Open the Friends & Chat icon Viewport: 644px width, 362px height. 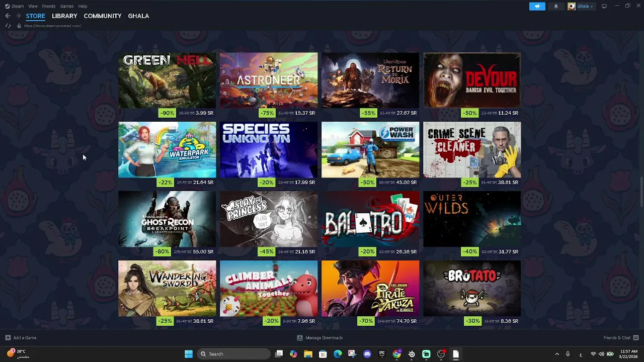(636, 338)
